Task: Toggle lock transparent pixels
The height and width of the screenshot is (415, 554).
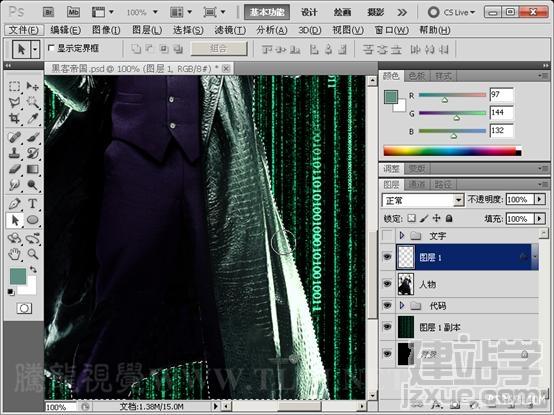Action: (411, 218)
